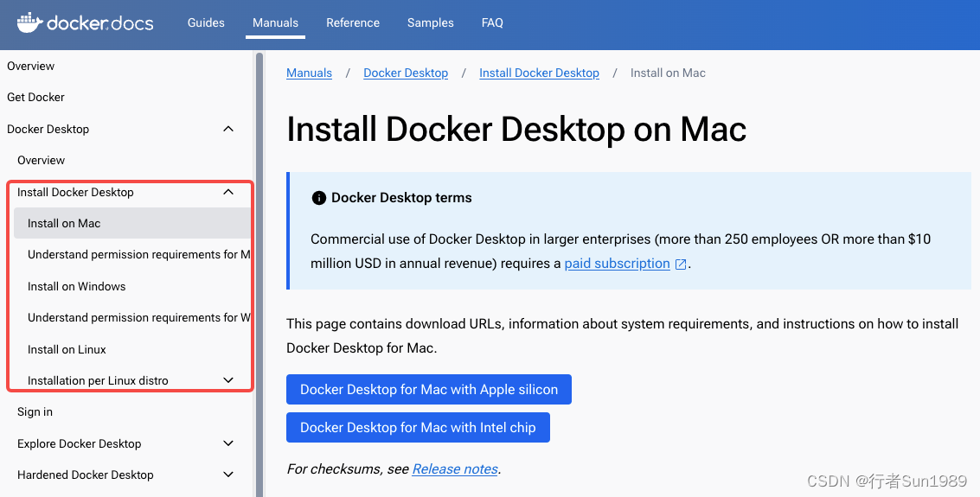Open Get Docker in the sidebar
980x497 pixels.
pos(35,98)
